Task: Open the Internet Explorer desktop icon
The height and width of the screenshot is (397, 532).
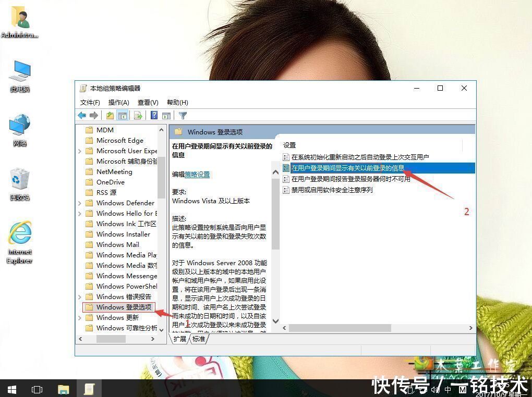Action: tap(20, 242)
